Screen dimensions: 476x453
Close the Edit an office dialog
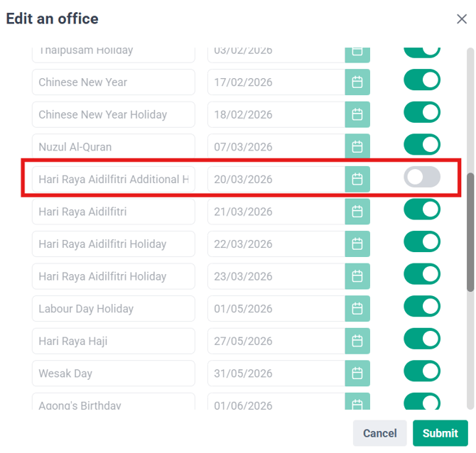tap(462, 19)
